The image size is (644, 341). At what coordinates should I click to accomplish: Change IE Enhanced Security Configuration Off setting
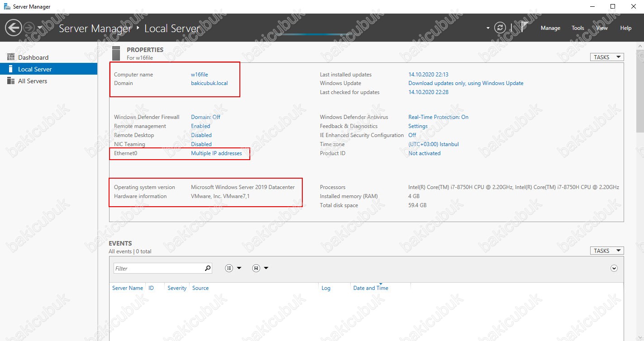(x=412, y=135)
